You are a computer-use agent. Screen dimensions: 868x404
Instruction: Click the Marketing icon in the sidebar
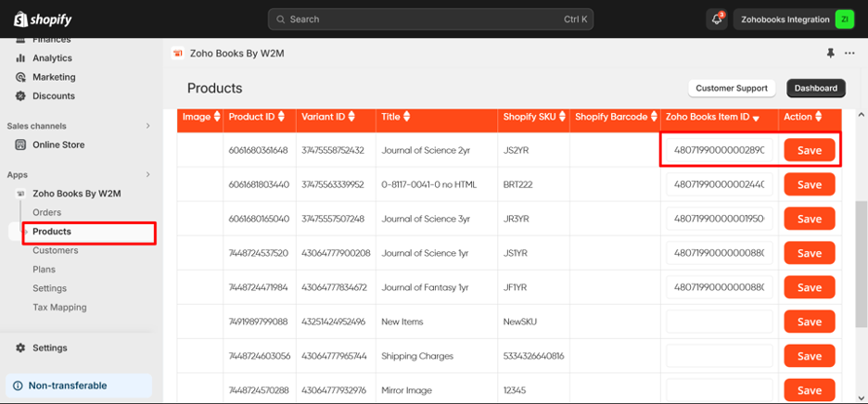coord(20,77)
